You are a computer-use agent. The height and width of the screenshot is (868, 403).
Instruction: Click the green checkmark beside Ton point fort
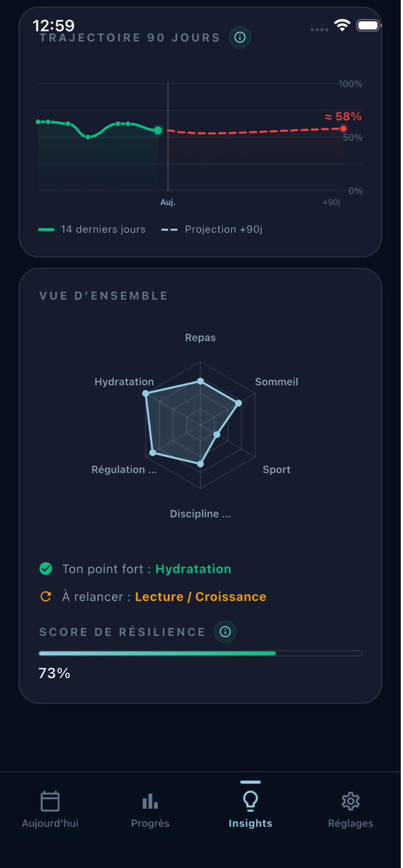45,569
